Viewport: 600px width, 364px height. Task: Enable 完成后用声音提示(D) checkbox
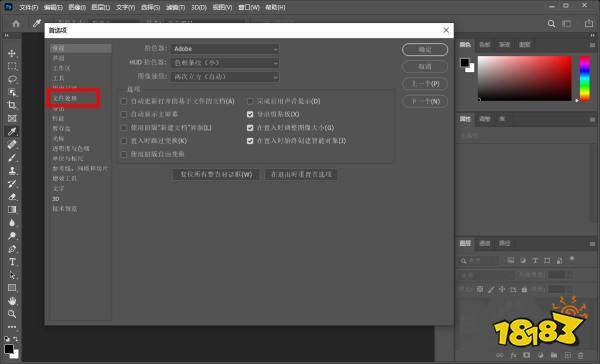point(250,101)
